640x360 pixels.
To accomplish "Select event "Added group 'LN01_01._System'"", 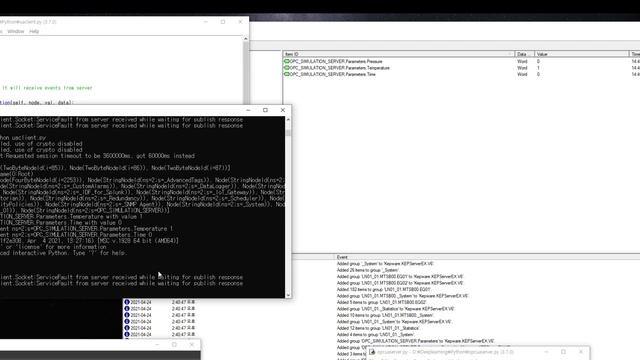I will coord(394,322).
